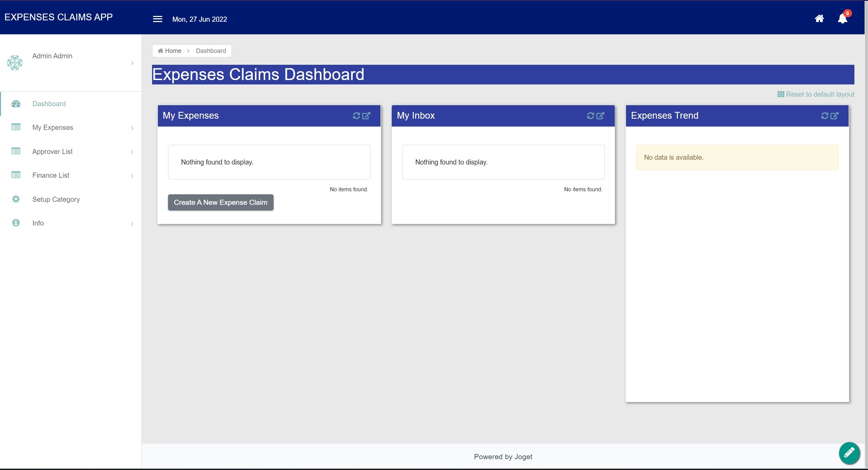Expand the My Expenses sidebar menu
The width and height of the screenshot is (868, 470).
[132, 128]
